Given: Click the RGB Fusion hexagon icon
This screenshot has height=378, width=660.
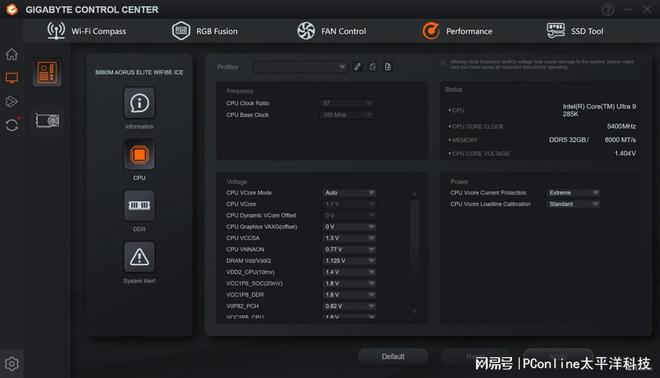Looking at the screenshot, I should tap(181, 31).
